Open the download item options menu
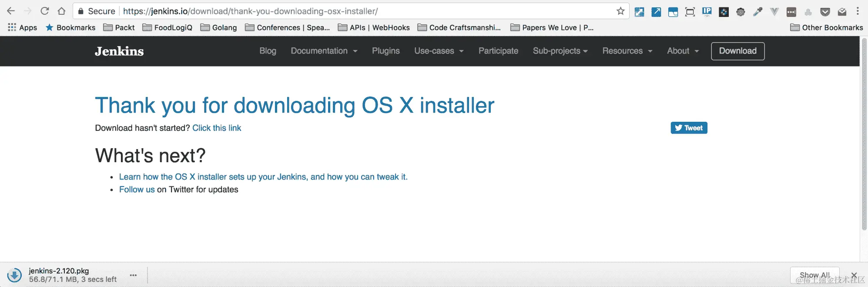The image size is (868, 287). click(x=133, y=275)
